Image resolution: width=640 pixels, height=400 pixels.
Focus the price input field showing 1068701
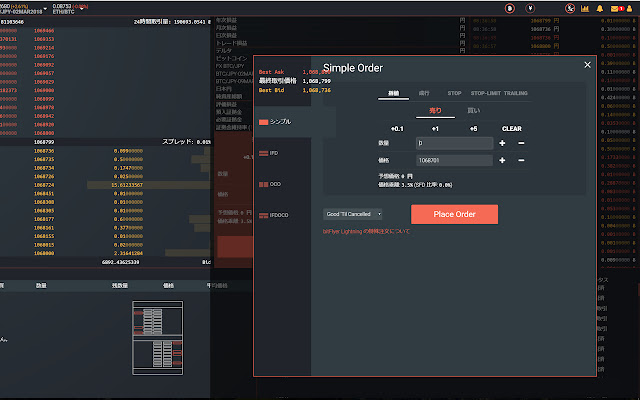click(x=454, y=160)
